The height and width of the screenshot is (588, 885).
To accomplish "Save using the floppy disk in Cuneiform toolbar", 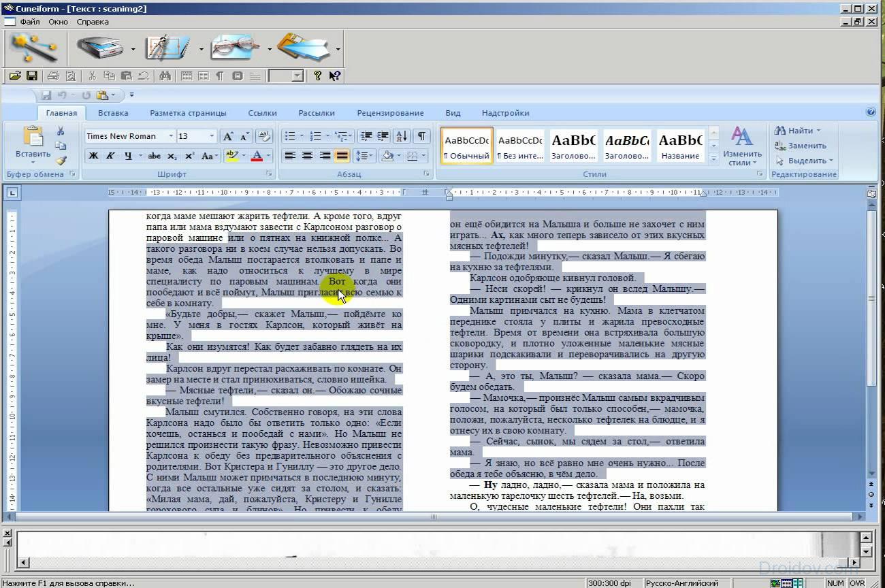I will 32,76.
